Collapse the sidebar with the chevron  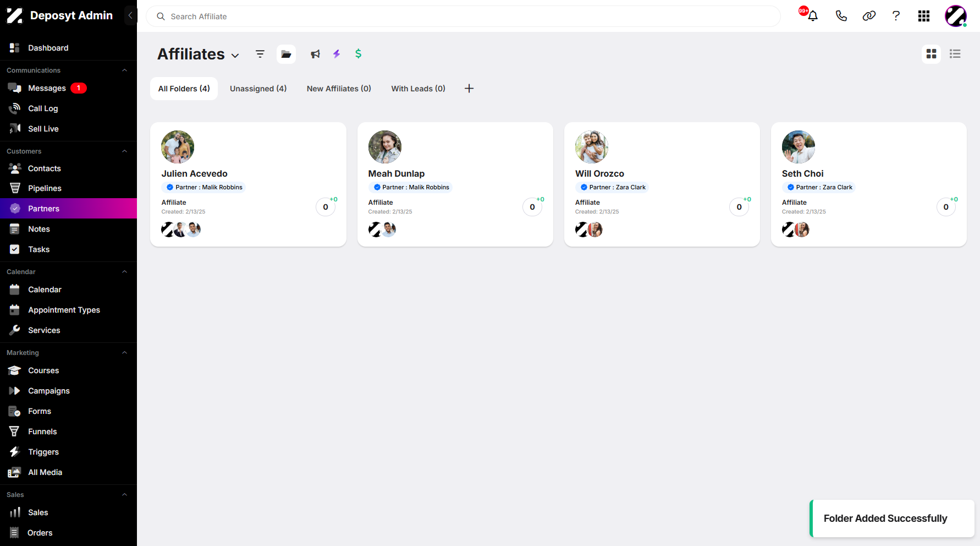(x=130, y=15)
